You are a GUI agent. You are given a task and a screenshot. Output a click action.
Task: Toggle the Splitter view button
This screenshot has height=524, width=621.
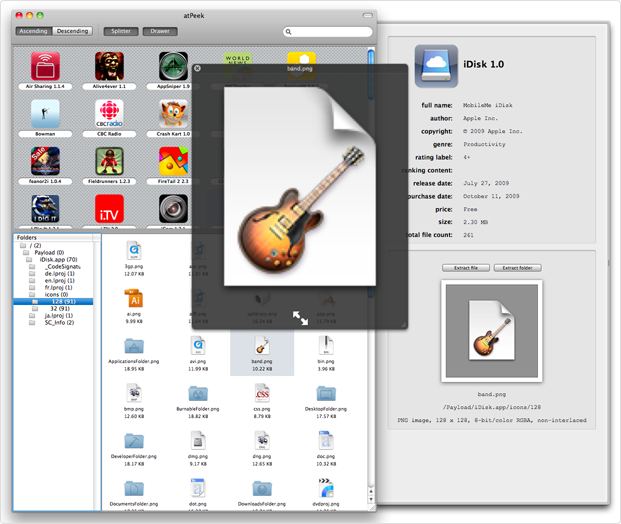[x=120, y=32]
